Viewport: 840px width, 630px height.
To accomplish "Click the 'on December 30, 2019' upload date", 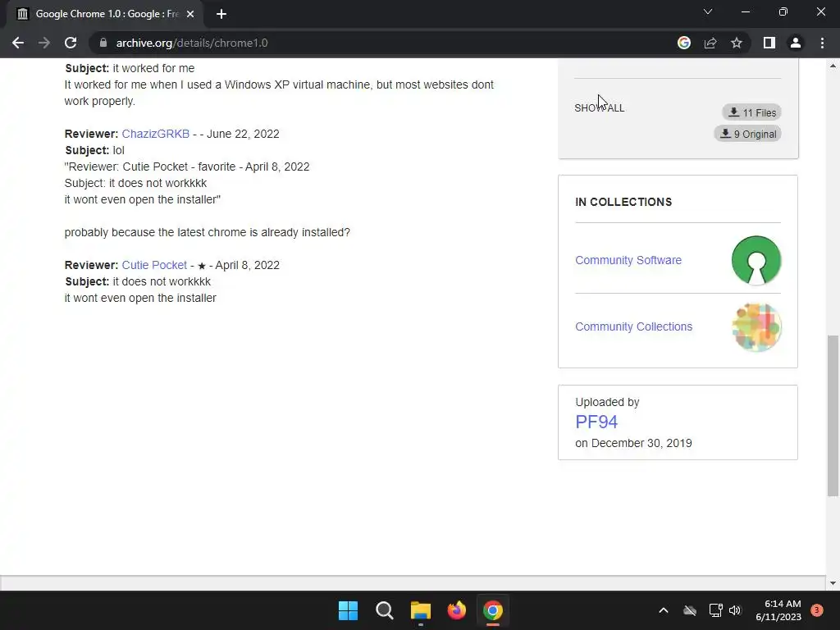I will click(634, 443).
